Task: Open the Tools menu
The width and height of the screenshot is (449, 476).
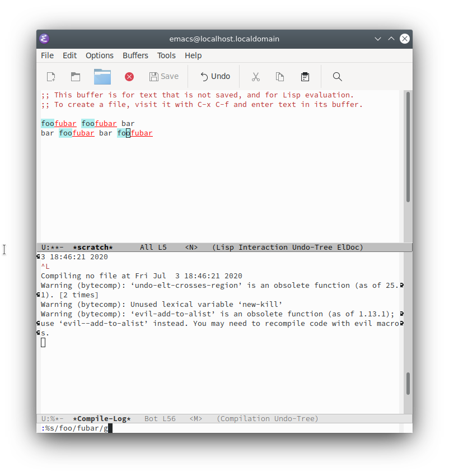Action: [166, 55]
